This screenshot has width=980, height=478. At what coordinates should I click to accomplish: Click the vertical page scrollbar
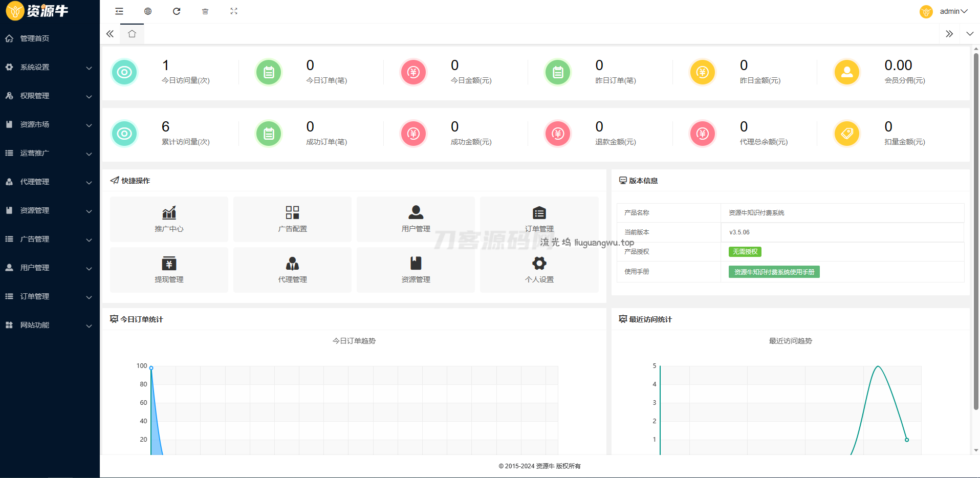point(976,230)
